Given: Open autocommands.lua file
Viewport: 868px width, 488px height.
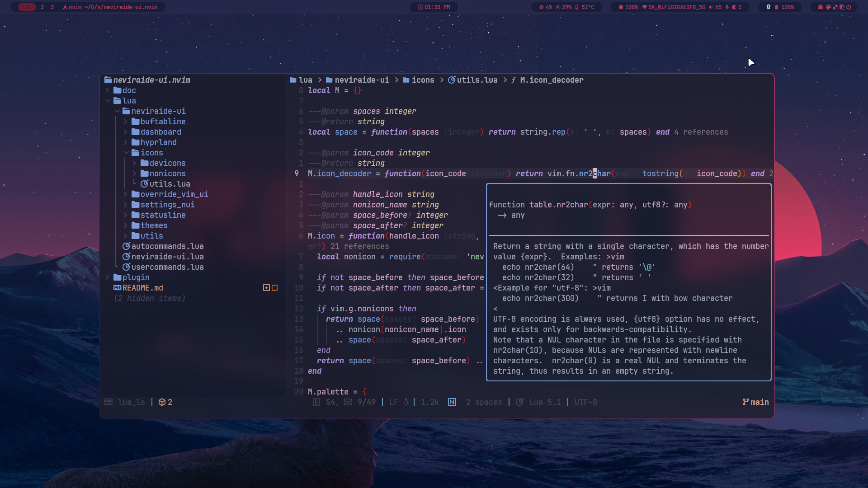Looking at the screenshot, I should coord(167,246).
